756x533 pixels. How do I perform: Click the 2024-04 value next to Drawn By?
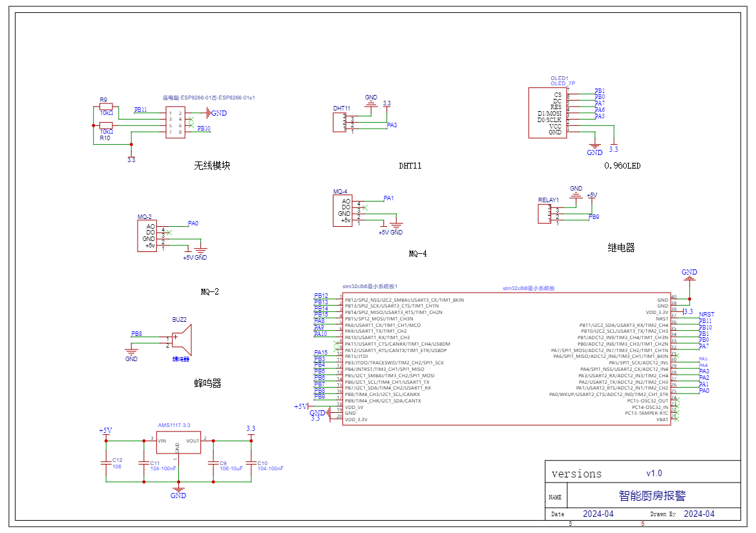pyautogui.click(x=699, y=514)
